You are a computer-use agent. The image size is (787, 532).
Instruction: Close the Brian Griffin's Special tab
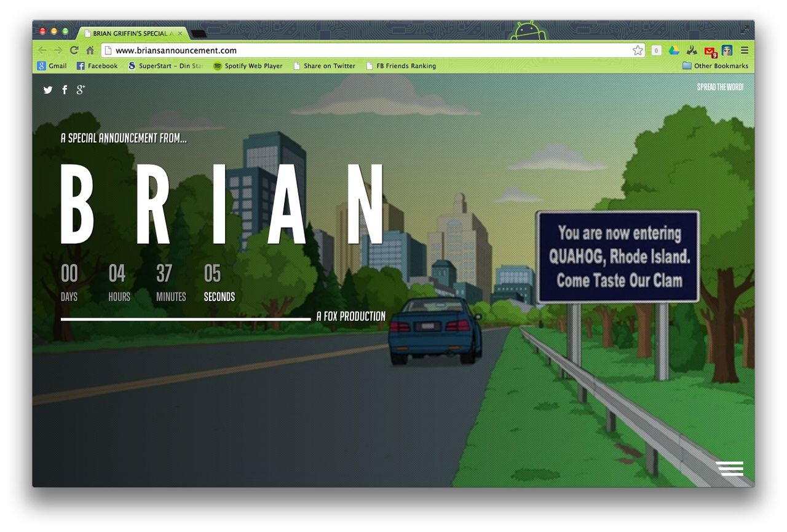coord(180,33)
